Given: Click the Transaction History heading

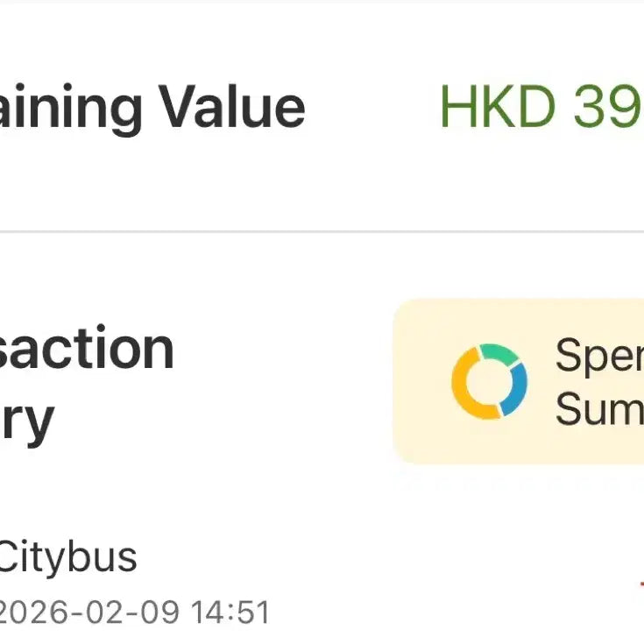Looking at the screenshot, I should click(87, 349).
